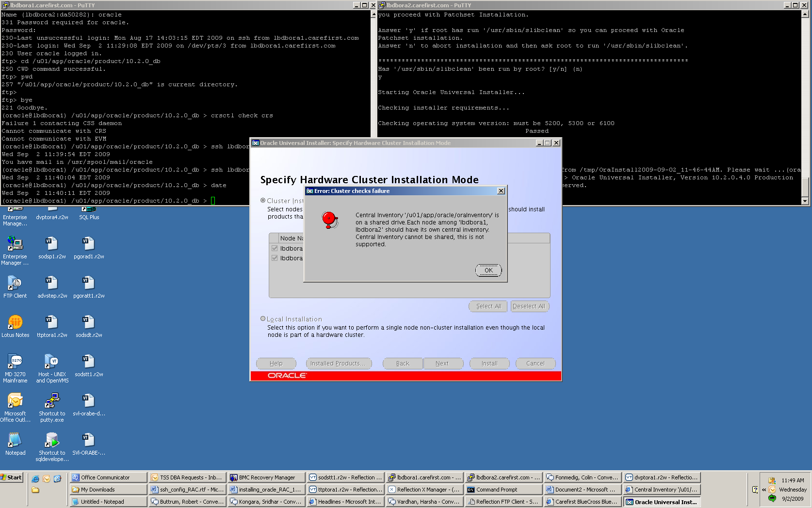The height and width of the screenshot is (508, 812).
Task: Click the Windows Start button
Action: click(12, 477)
